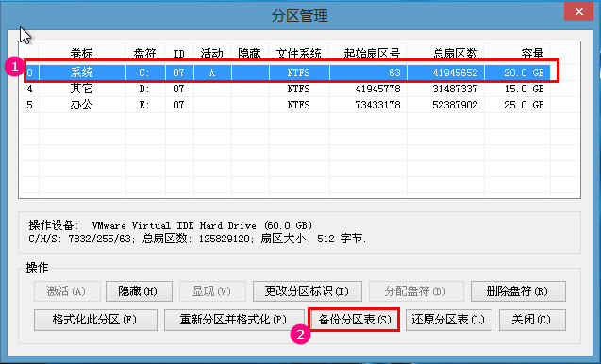Click the active flag A cell
This screenshot has width=601, height=364.
212,73
